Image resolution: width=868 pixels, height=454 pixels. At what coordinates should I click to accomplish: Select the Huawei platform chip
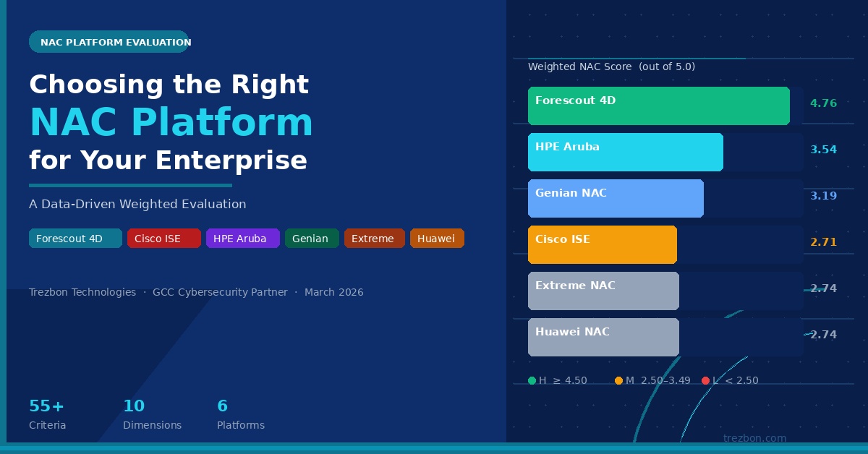(437, 238)
